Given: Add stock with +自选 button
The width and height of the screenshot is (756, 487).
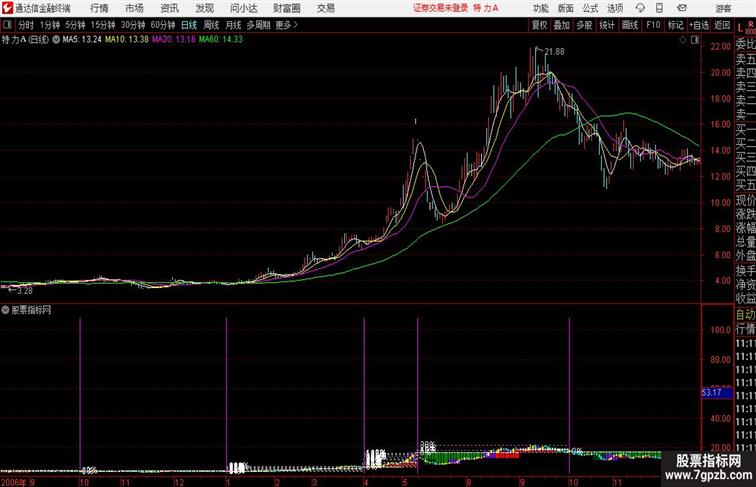Looking at the screenshot, I should pyautogui.click(x=699, y=25).
